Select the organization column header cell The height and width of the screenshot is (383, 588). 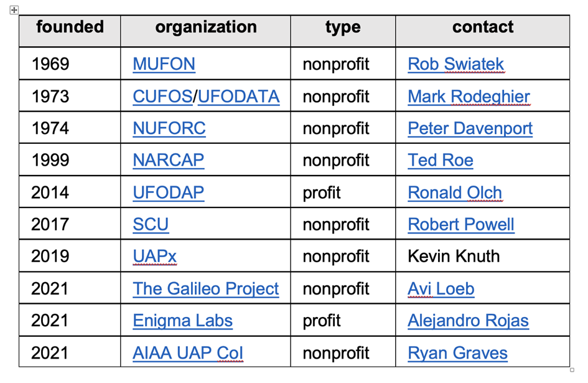click(x=205, y=31)
